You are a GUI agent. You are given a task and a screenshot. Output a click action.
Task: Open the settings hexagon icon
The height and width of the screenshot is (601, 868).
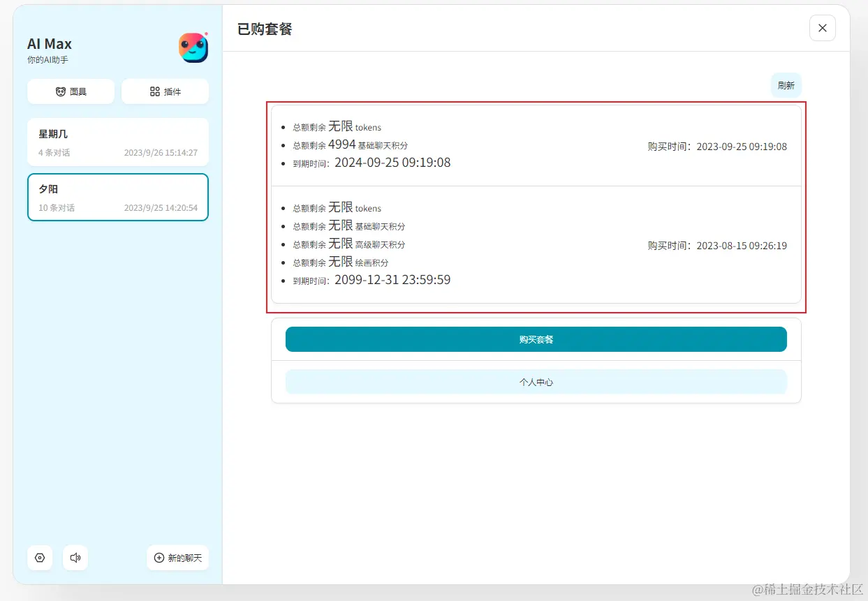[40, 558]
